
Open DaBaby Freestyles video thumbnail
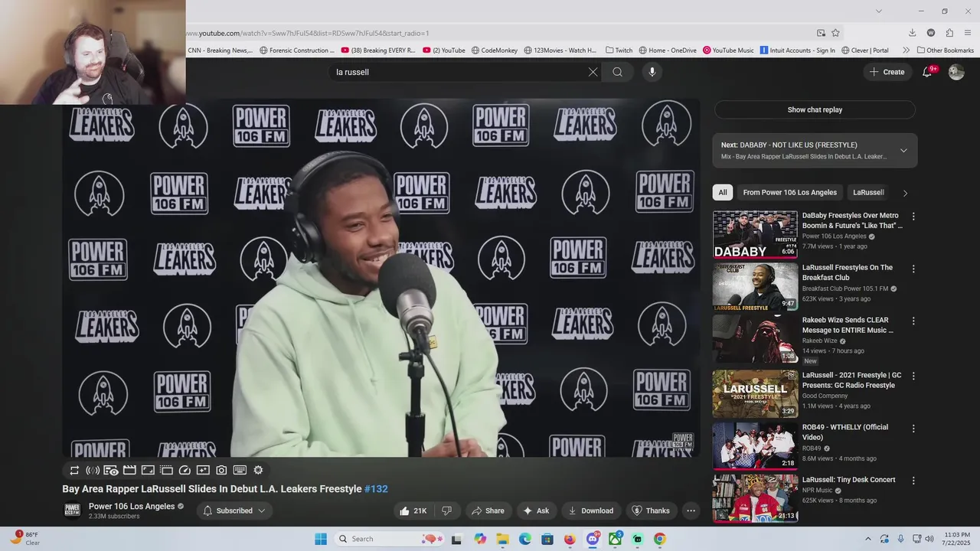[x=755, y=235]
